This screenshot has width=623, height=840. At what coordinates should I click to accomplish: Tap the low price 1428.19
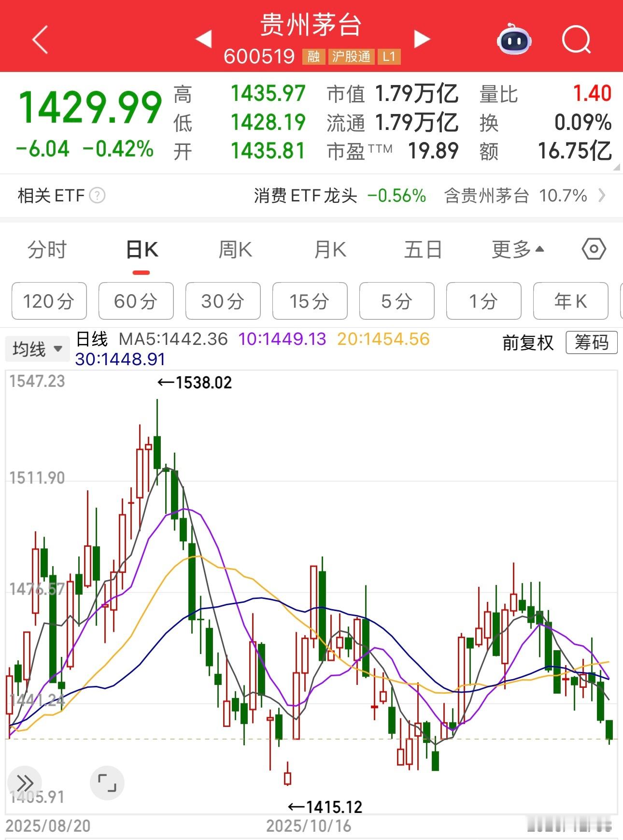point(268,122)
